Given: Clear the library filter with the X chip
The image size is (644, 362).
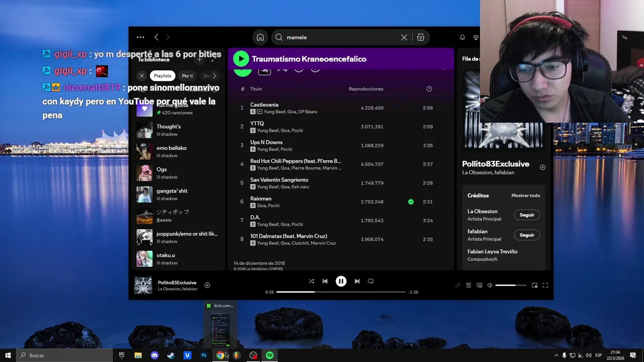Looking at the screenshot, I should tap(142, 76).
